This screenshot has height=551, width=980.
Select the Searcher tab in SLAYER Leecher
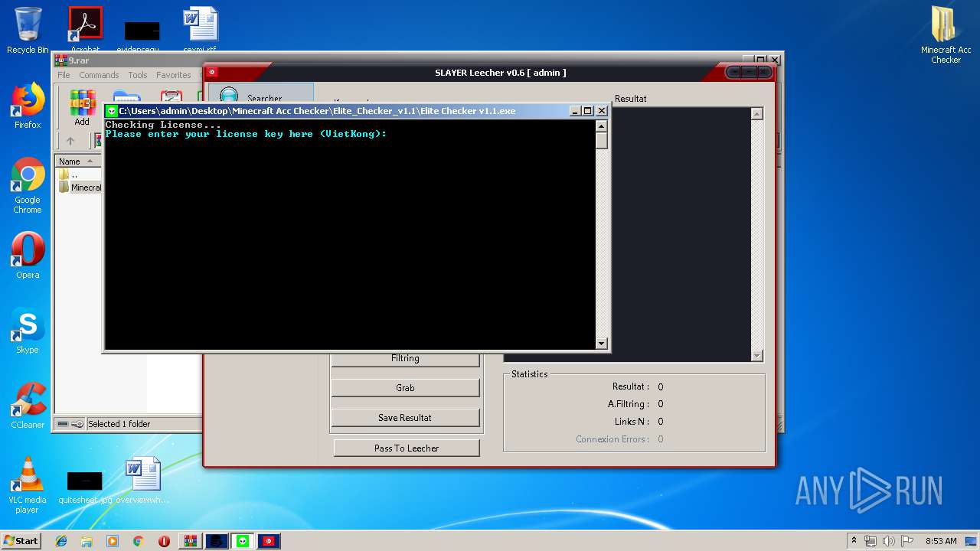262,93
